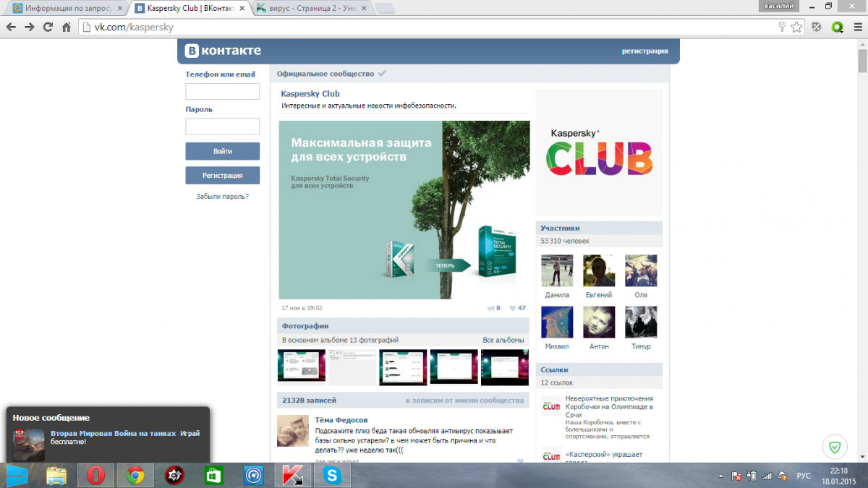Open the Total Security banner image
The image size is (868, 488).
pyautogui.click(x=404, y=210)
